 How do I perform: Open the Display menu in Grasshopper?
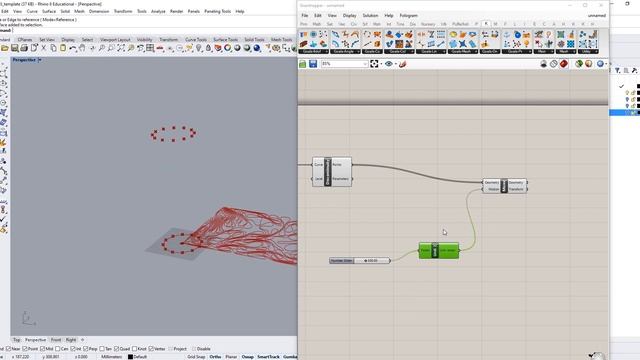tap(349, 16)
